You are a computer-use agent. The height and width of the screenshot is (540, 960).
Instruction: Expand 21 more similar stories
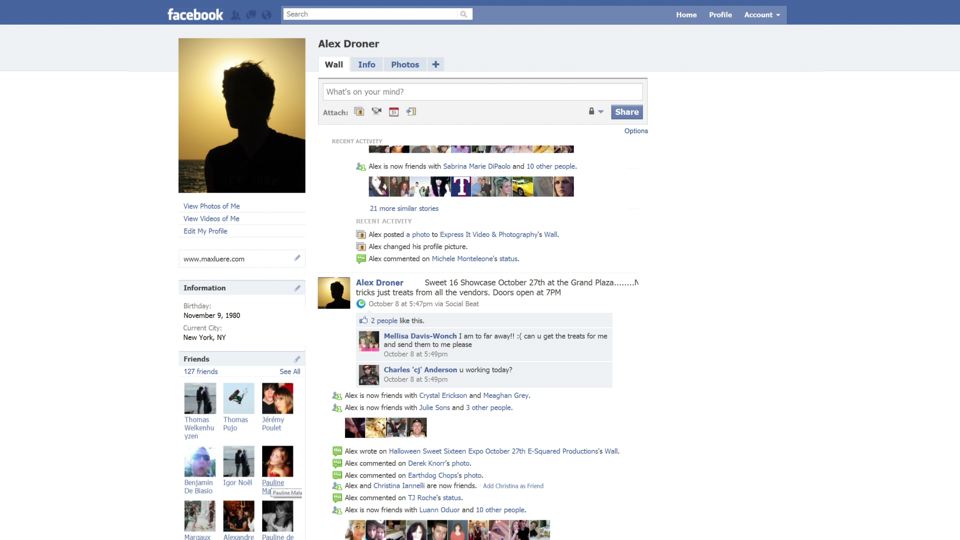tap(404, 208)
